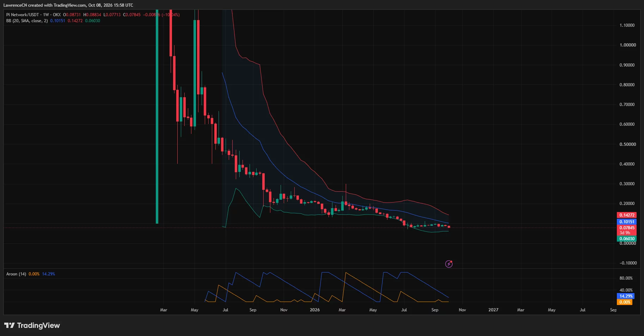Click the 1.00000 price axis label
This screenshot has height=336, width=644.
[628, 45]
